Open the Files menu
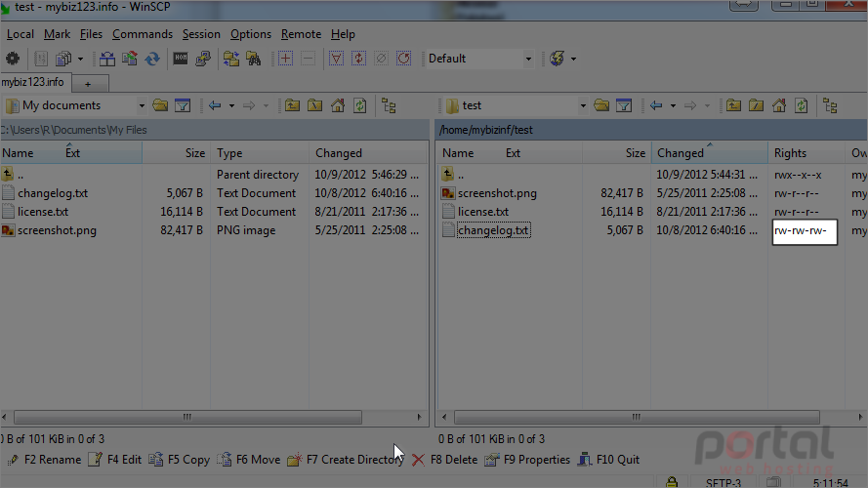Viewport: 868px width, 488px height. (x=91, y=34)
